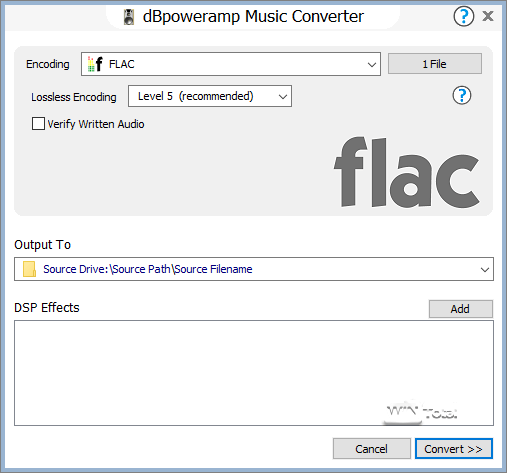This screenshot has height=473, width=507.
Task: Click inside the empty DSP Effects list
Action: (x=254, y=373)
